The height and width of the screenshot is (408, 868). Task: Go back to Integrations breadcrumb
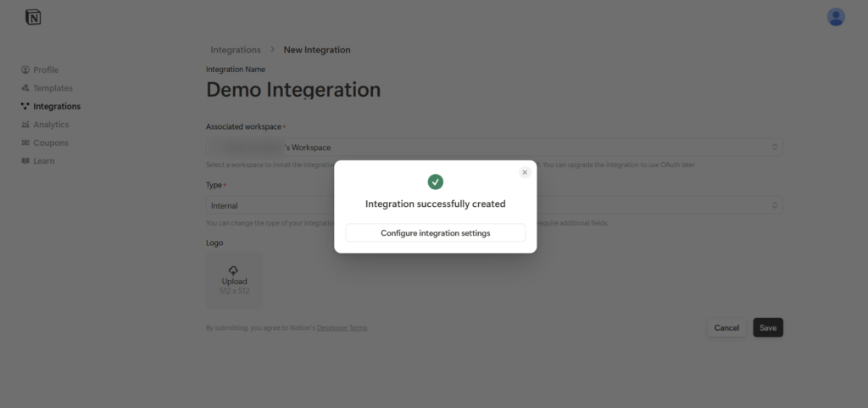point(236,50)
